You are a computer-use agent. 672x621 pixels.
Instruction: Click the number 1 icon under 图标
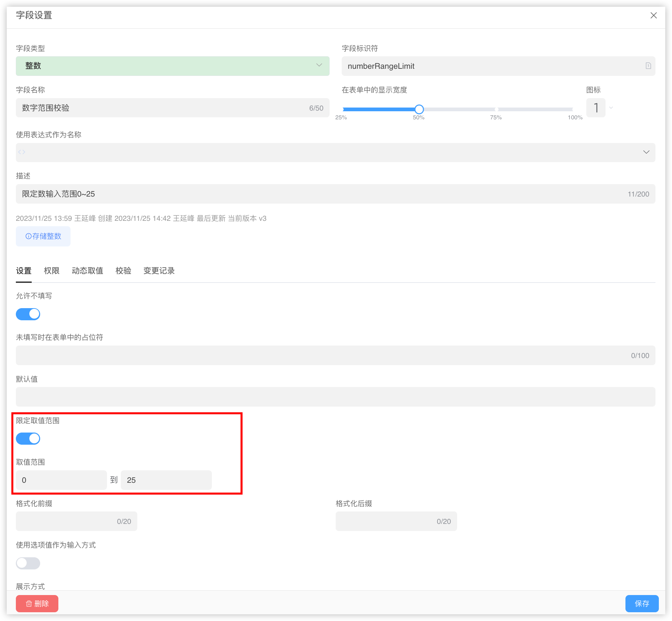click(x=596, y=108)
